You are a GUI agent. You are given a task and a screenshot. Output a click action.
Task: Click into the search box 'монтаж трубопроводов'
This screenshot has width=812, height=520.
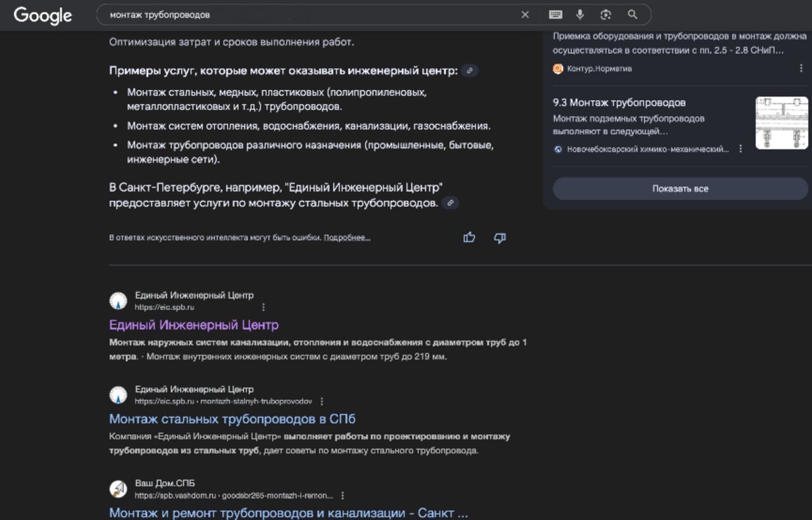pyautogui.click(x=311, y=14)
